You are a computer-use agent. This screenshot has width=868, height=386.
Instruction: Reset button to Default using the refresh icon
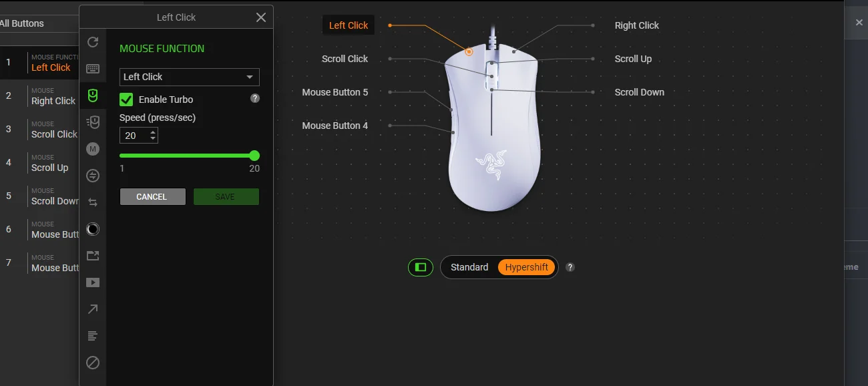click(x=93, y=42)
